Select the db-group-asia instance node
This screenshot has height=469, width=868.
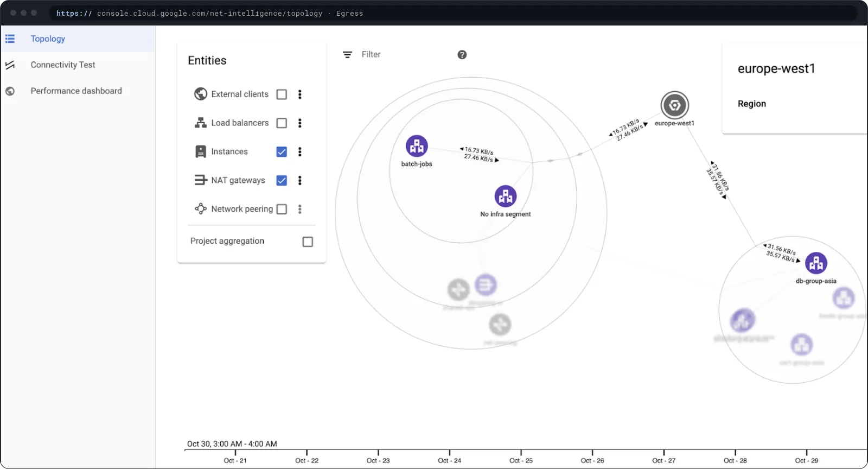tap(816, 263)
